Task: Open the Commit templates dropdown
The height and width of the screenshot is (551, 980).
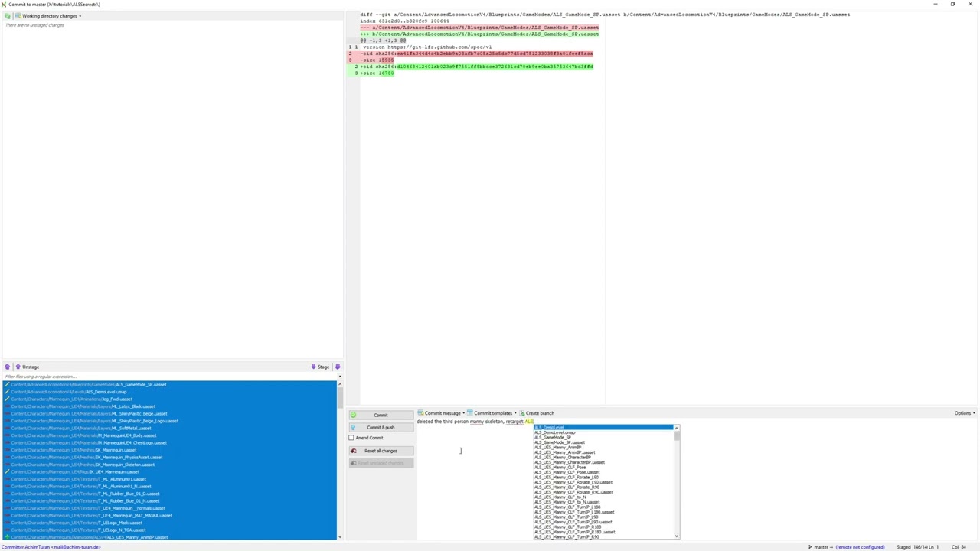Action: [492, 413]
